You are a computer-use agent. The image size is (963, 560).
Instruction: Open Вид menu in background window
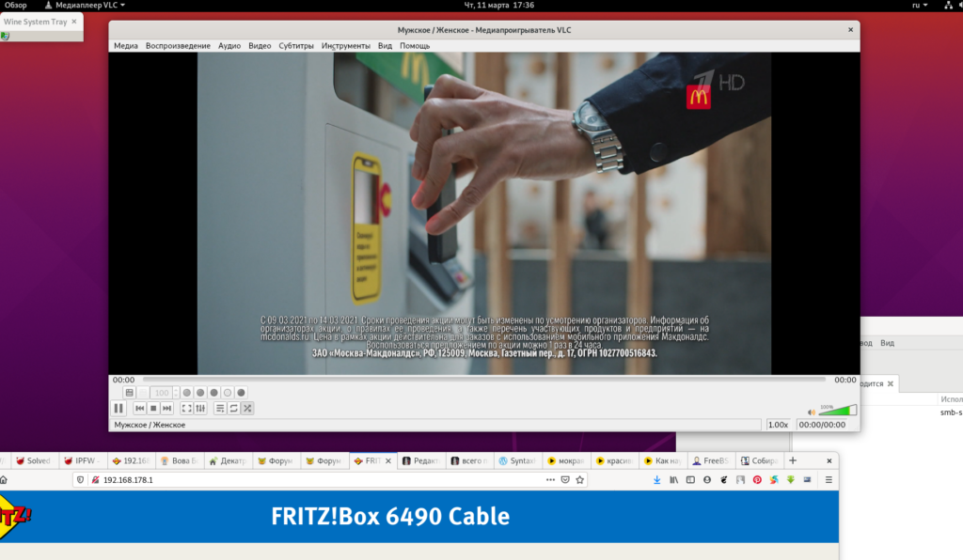[888, 343]
